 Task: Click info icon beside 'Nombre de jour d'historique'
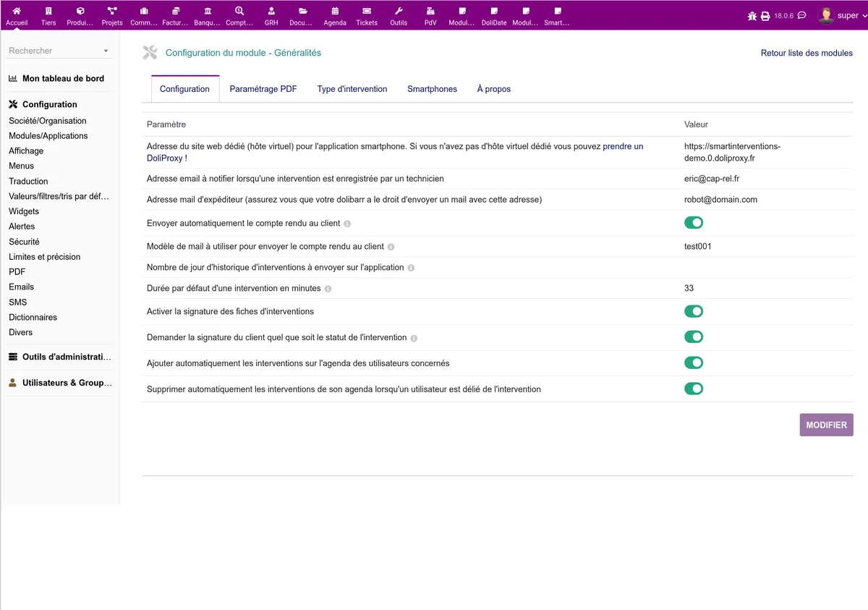[411, 268]
